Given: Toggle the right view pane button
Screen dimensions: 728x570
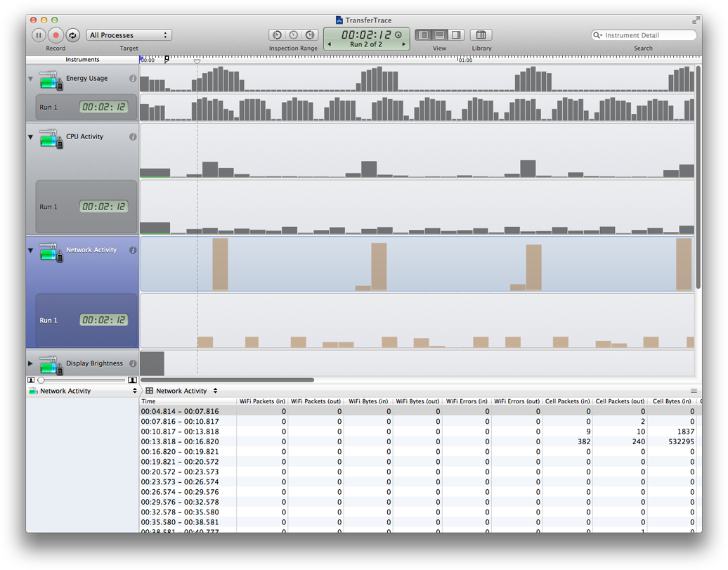Looking at the screenshot, I should point(456,35).
